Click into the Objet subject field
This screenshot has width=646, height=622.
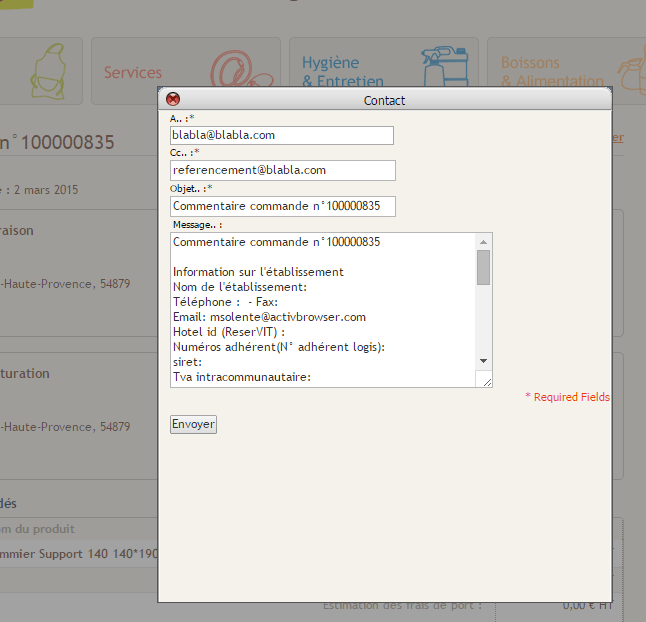point(282,206)
